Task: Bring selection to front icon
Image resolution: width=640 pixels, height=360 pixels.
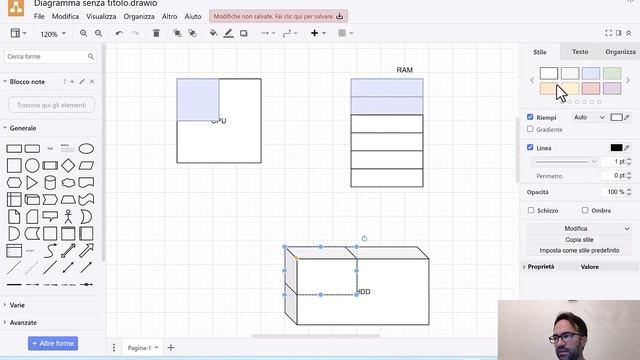Action: (177, 33)
